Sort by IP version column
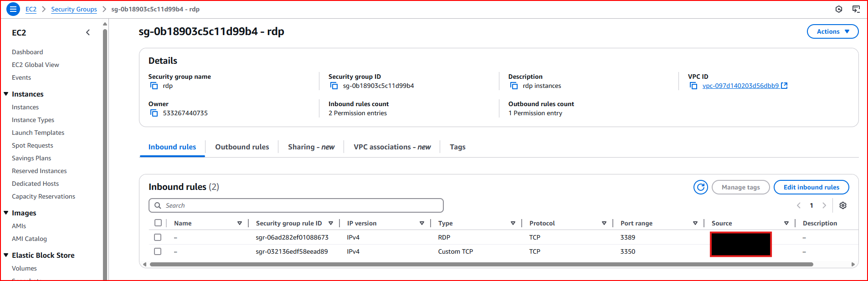 point(422,223)
